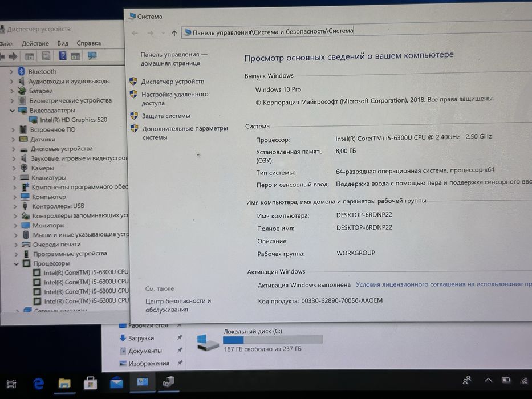Click the Компьютер category icon
Screen dimensions: 532x399
[25, 197]
